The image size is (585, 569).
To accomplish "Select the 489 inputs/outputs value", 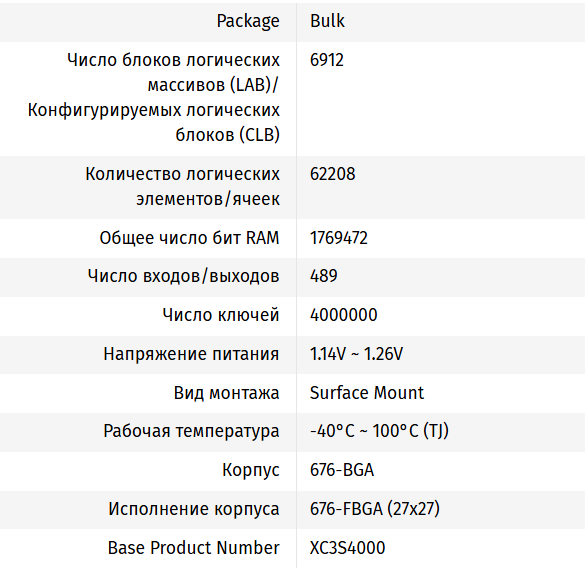I will (x=323, y=276).
